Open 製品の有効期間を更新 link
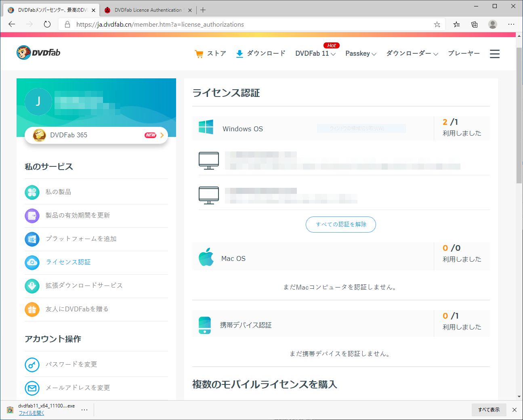Viewport: 523px width, 420px height. (x=78, y=215)
